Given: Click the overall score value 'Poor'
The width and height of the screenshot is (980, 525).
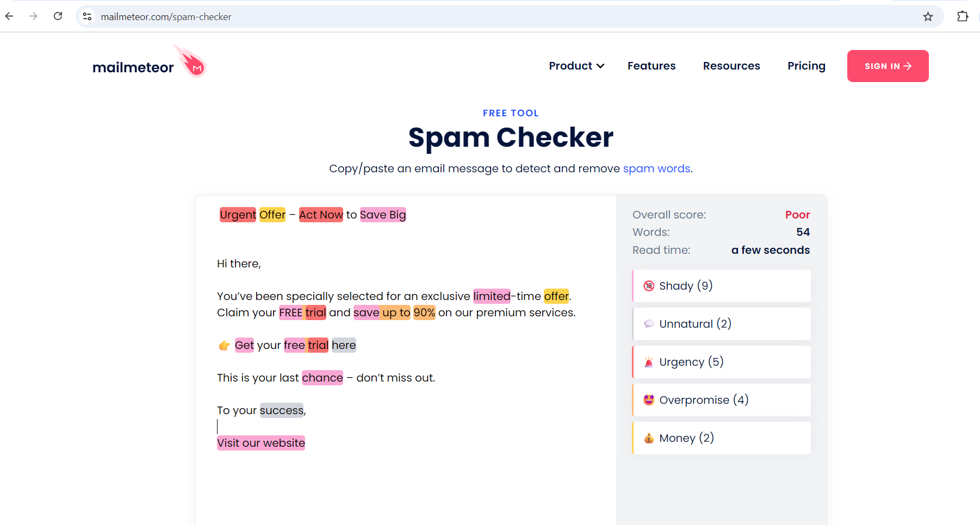Looking at the screenshot, I should point(797,215).
